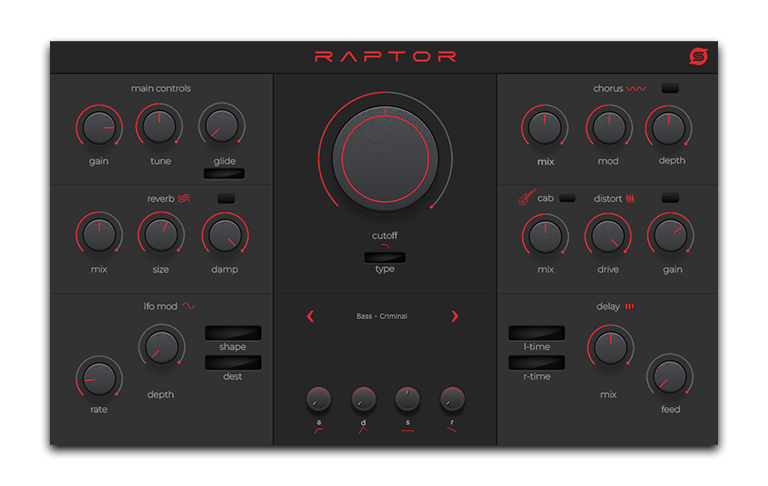768x486 pixels.
Task: Open the lfo dest selector
Action: 233,362
